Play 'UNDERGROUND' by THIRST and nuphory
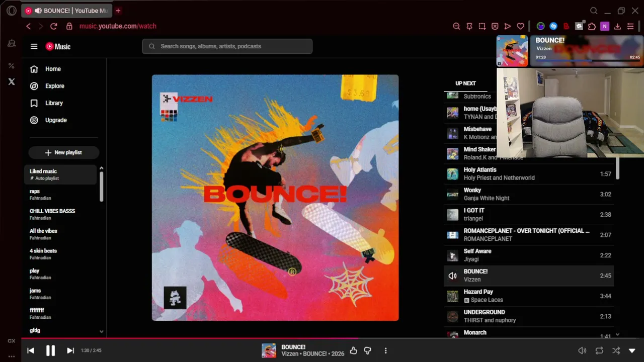 pyautogui.click(x=529, y=316)
